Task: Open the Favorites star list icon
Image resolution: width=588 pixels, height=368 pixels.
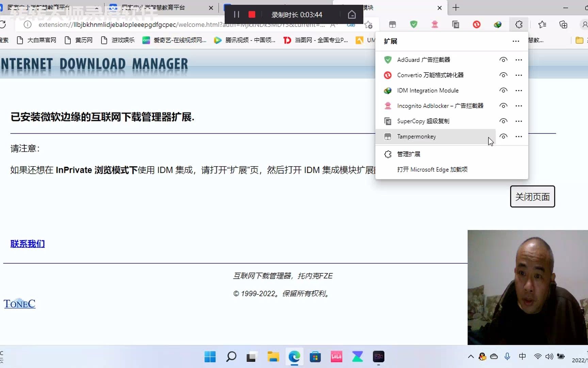Action: [x=542, y=25]
